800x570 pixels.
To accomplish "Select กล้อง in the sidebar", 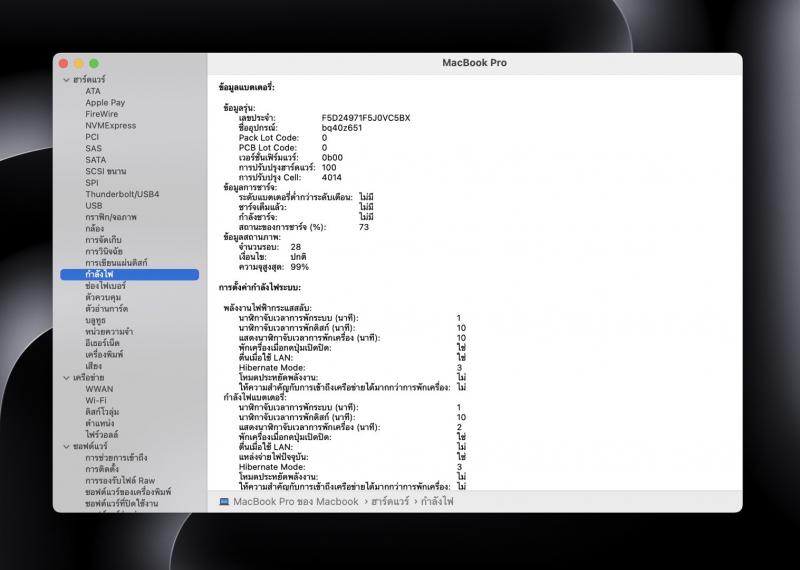I will (94, 229).
